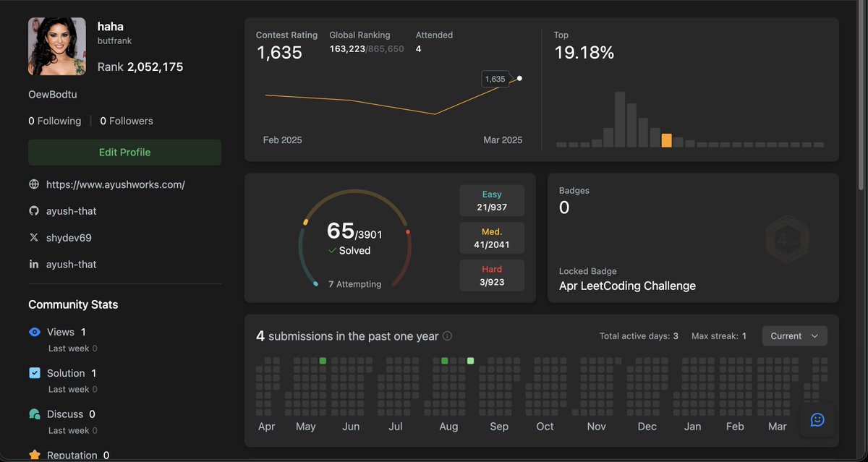Click the white data point on rating chart
The width and height of the screenshot is (868, 462).
click(519, 78)
